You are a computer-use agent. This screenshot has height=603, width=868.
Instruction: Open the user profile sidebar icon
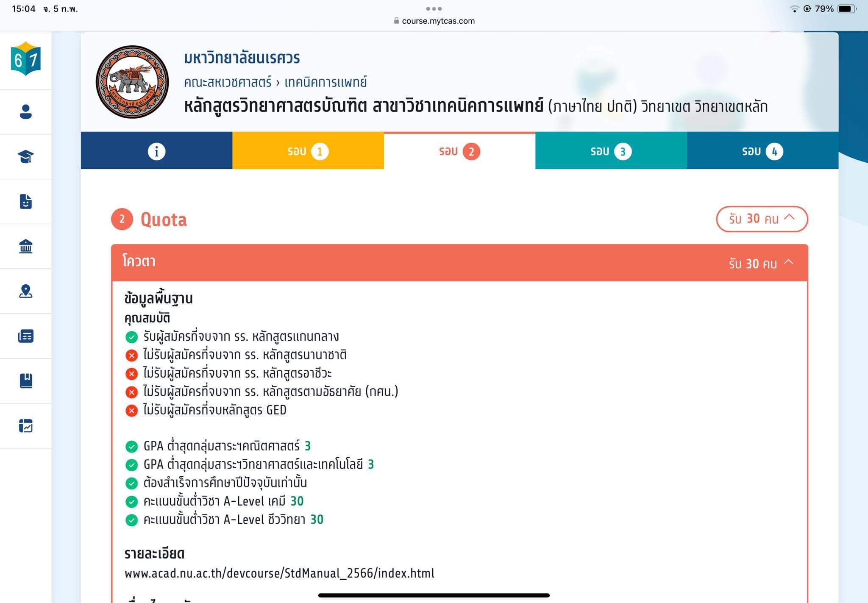coord(26,112)
